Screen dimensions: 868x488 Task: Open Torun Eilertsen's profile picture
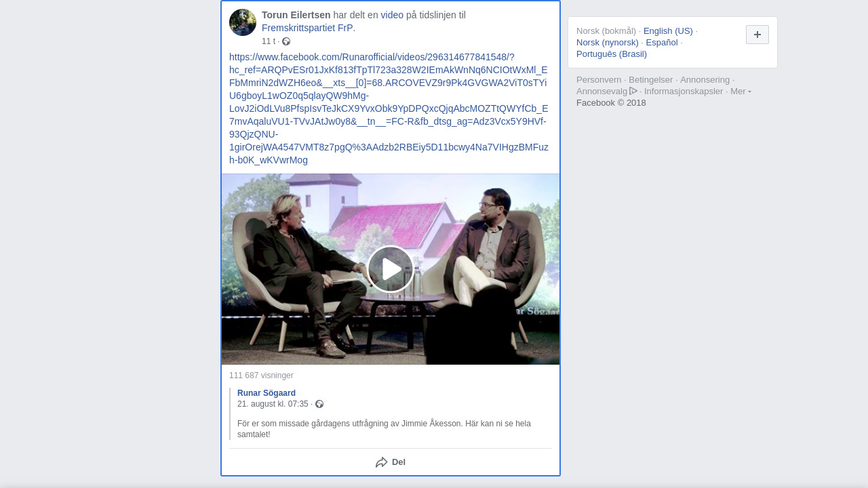tap(243, 22)
